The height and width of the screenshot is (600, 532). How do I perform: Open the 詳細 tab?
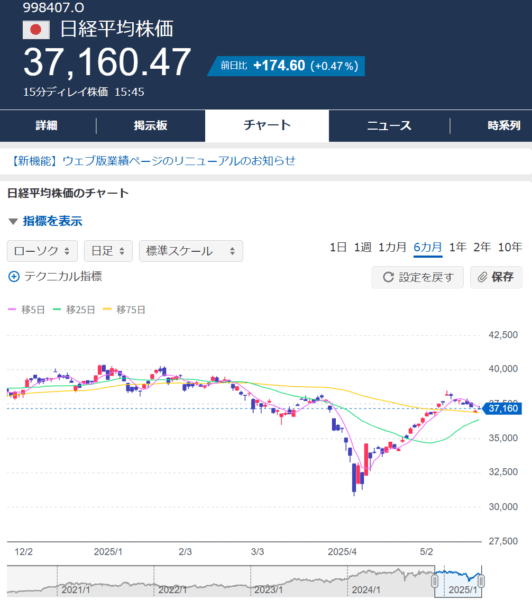(x=47, y=126)
